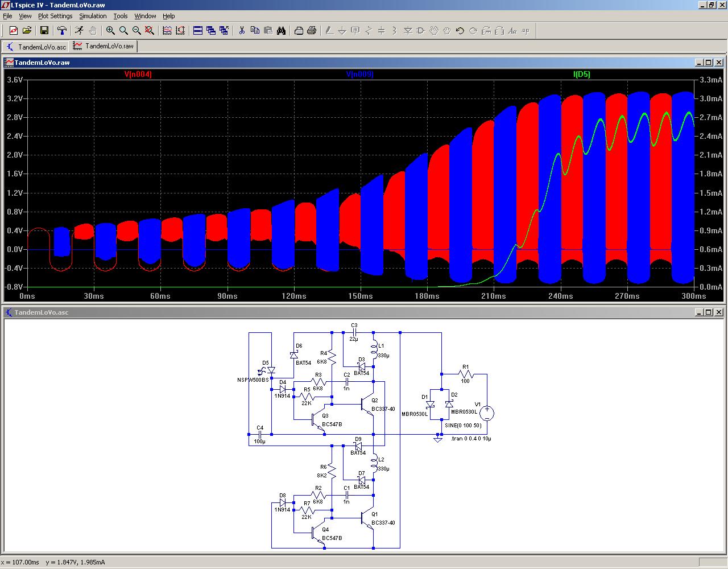Select the inductor placement tool

pos(395,31)
